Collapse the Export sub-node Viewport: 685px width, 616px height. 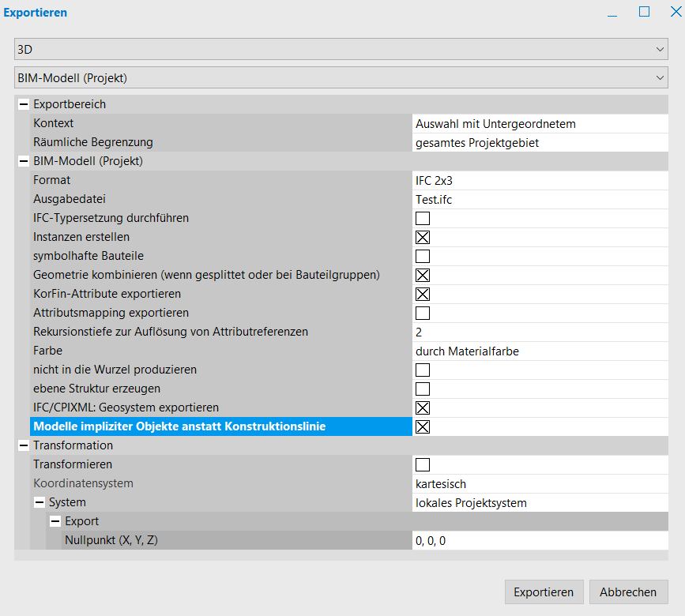55,521
